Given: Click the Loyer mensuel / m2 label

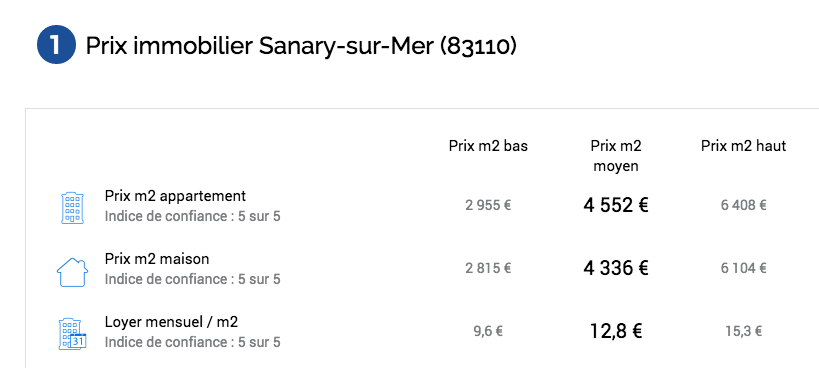Looking at the screenshot, I should click(171, 322).
